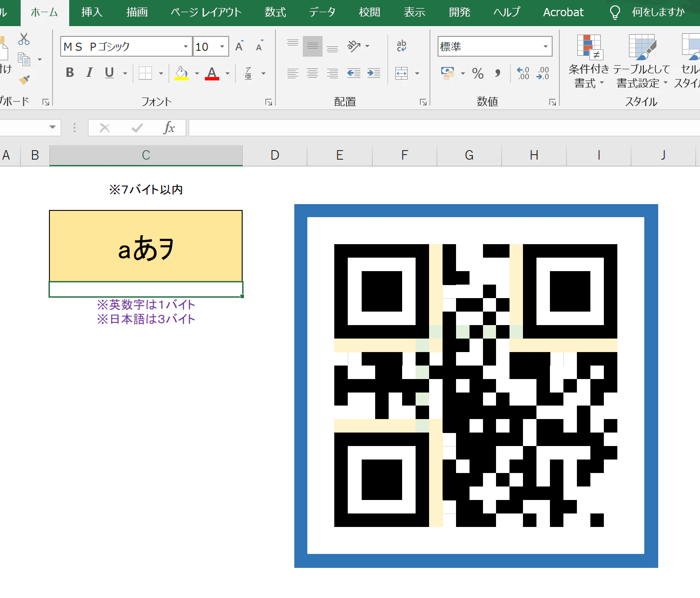Open 条件付き書式 conditional formatting
700x598 pixels.
[x=589, y=62]
